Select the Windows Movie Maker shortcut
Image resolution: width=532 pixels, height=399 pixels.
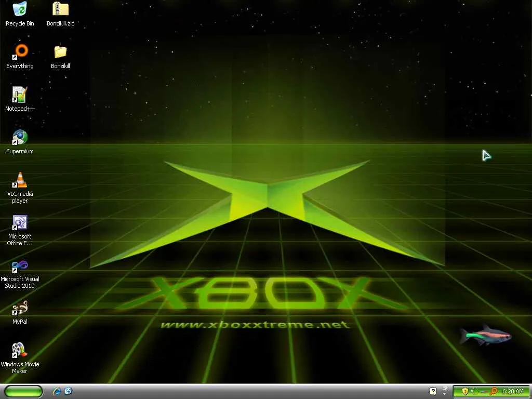pos(20,357)
